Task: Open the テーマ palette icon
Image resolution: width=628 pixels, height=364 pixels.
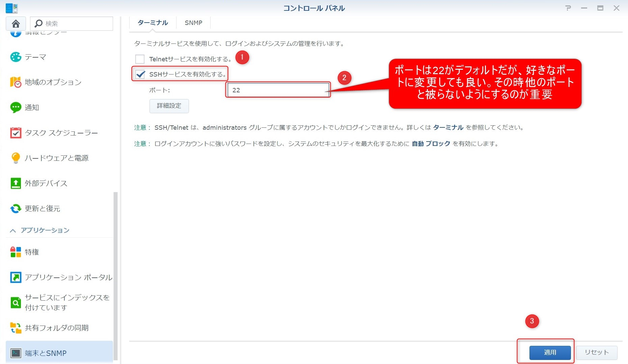Action: [x=16, y=57]
